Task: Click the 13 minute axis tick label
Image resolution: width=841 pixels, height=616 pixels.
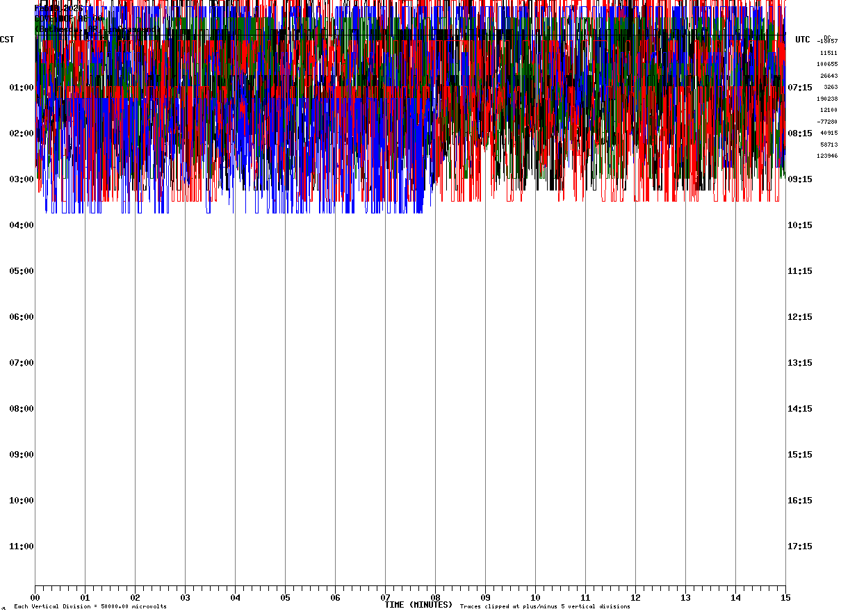Action: click(x=685, y=598)
